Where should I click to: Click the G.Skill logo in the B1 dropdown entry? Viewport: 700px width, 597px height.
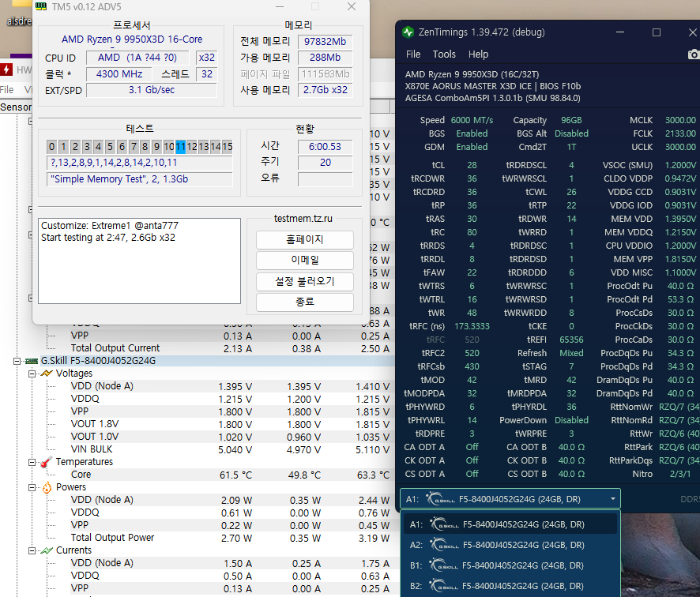(x=444, y=565)
